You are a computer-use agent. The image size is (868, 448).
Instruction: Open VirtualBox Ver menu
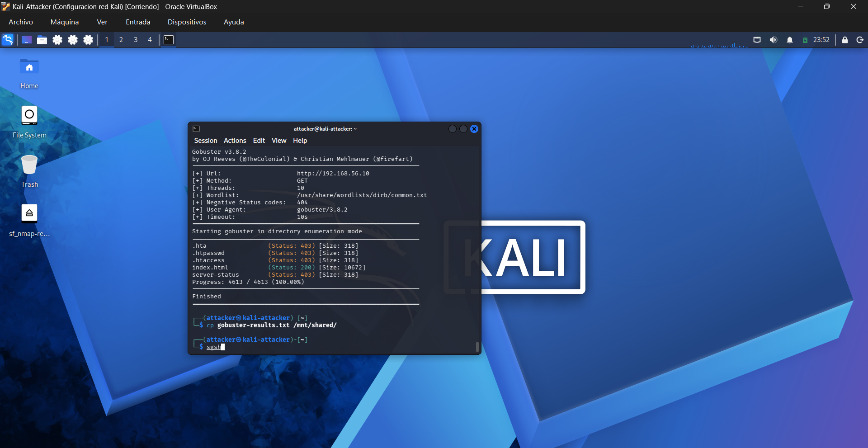102,22
